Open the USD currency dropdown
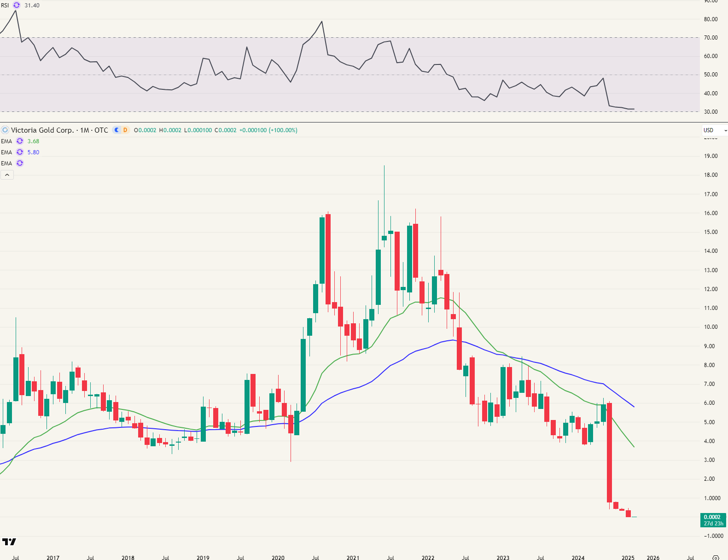Screen dimensions: 728x560 pyautogui.click(x=714, y=130)
